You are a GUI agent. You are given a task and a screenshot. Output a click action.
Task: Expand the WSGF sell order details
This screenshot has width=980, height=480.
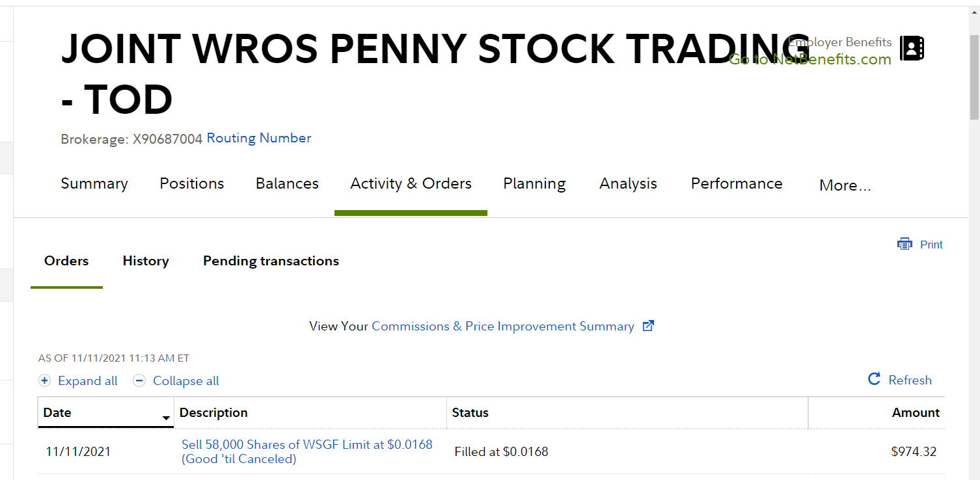pos(306,451)
